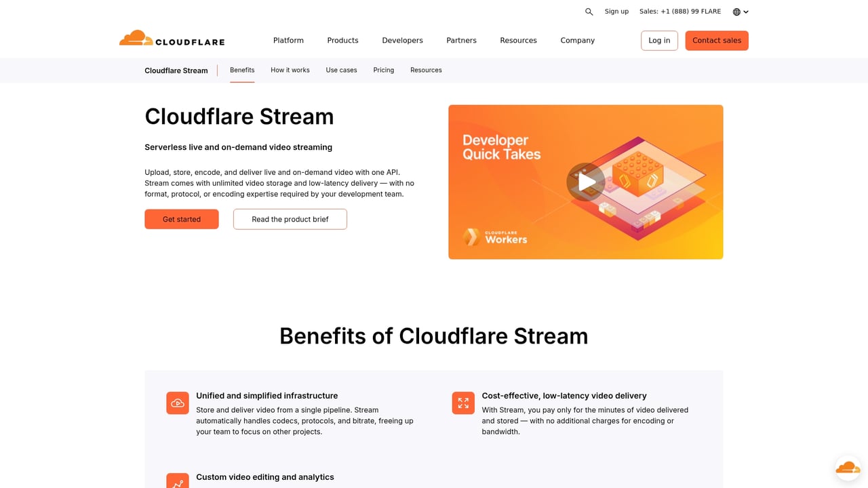Click the expand-arrows icon for low-latency video delivery
The image size is (868, 488).
pos(463,403)
